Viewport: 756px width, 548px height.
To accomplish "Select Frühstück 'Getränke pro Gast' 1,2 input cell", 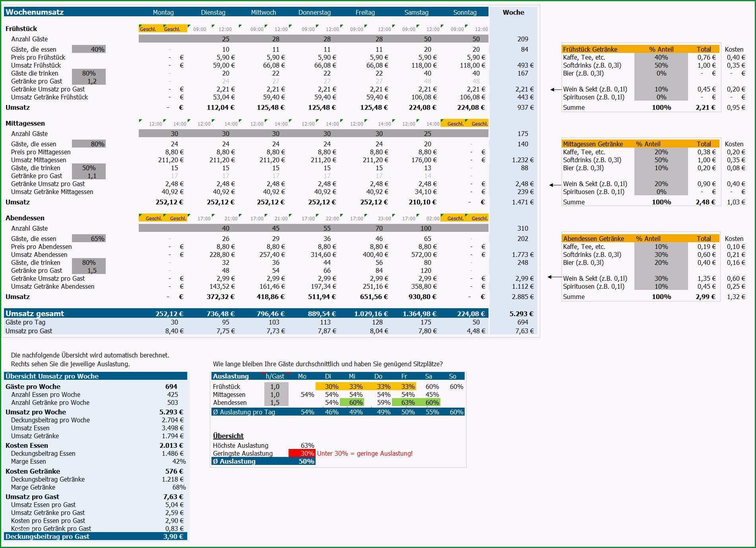I will [x=89, y=81].
